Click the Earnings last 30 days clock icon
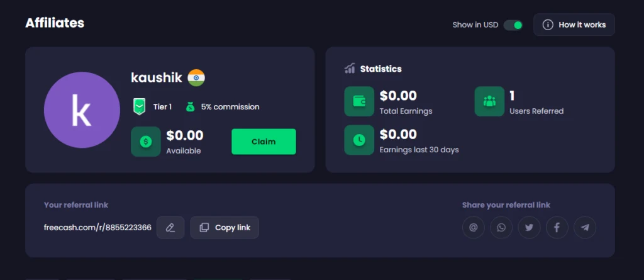The width and height of the screenshot is (644, 280). click(x=359, y=140)
